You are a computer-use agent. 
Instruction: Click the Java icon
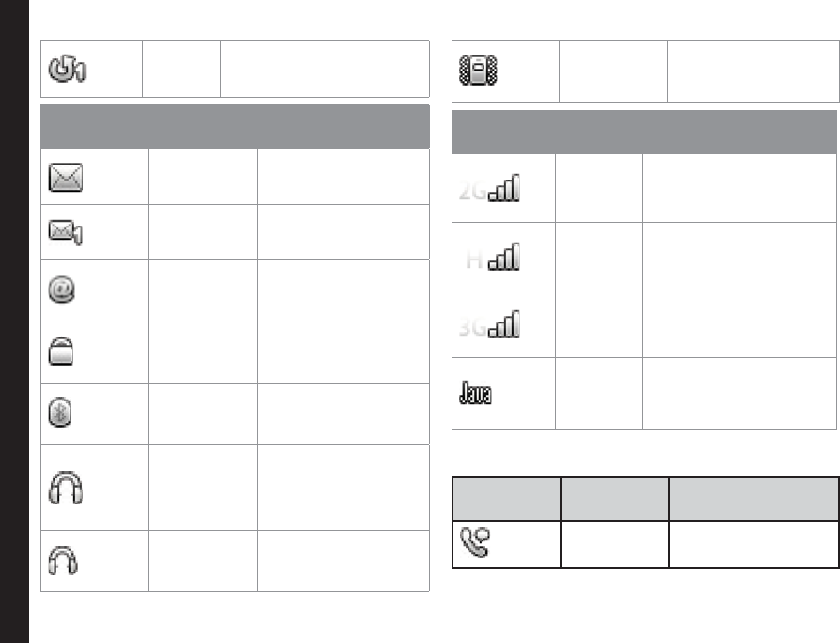coord(478,394)
